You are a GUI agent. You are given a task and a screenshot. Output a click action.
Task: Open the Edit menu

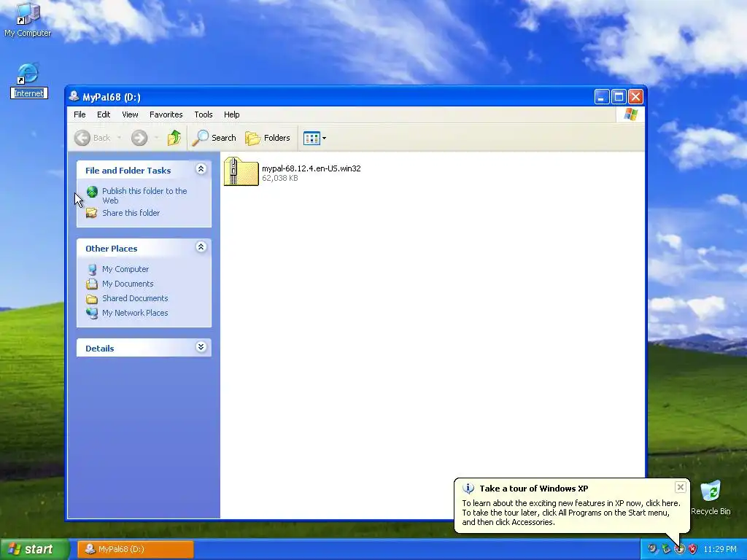point(104,114)
